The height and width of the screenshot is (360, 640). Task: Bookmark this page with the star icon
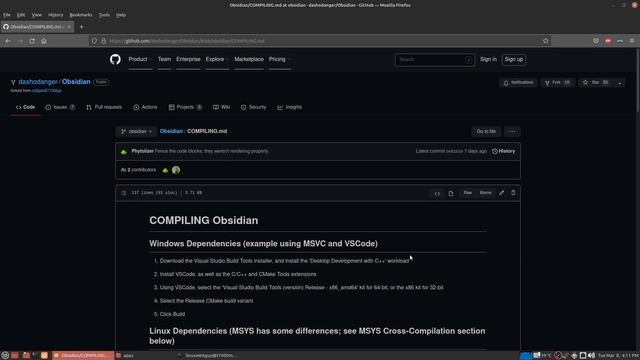click(x=545, y=41)
